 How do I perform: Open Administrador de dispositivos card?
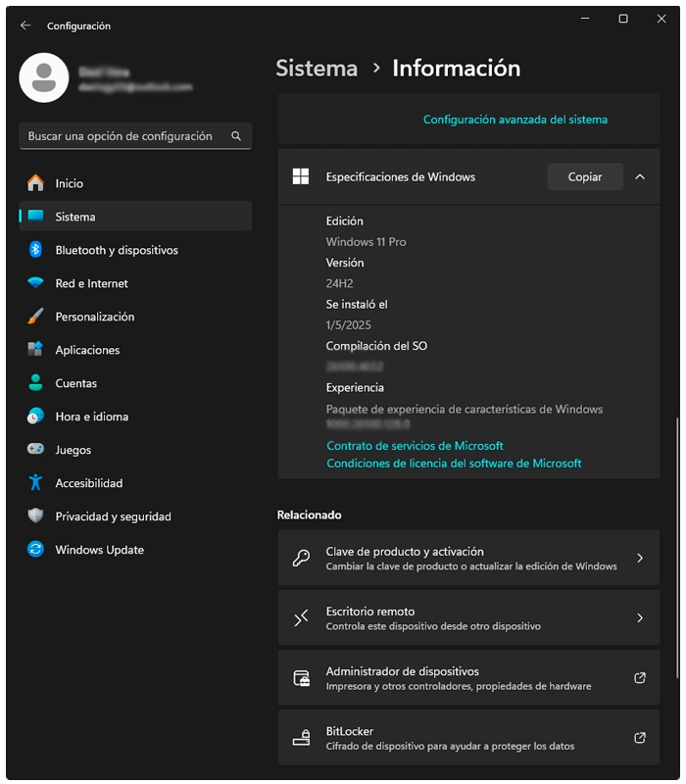(x=468, y=677)
